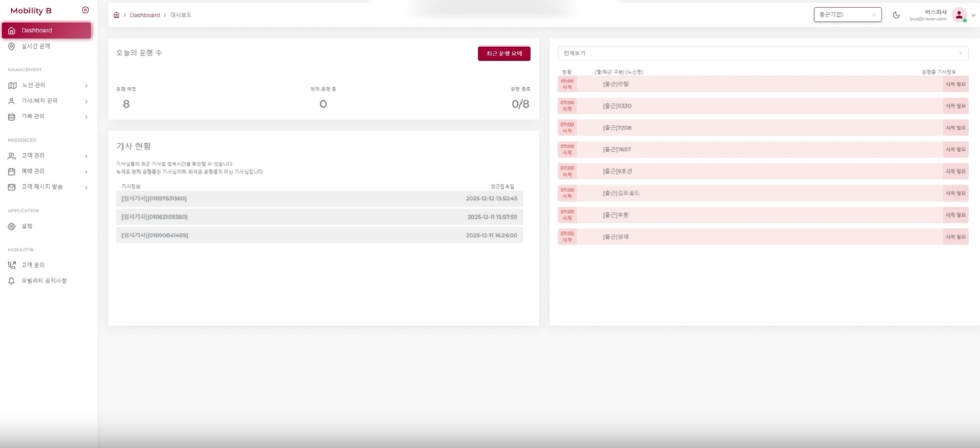The image size is (980, 448).
Task: Click the 실시간 관제 map pin icon
Action: click(11, 47)
